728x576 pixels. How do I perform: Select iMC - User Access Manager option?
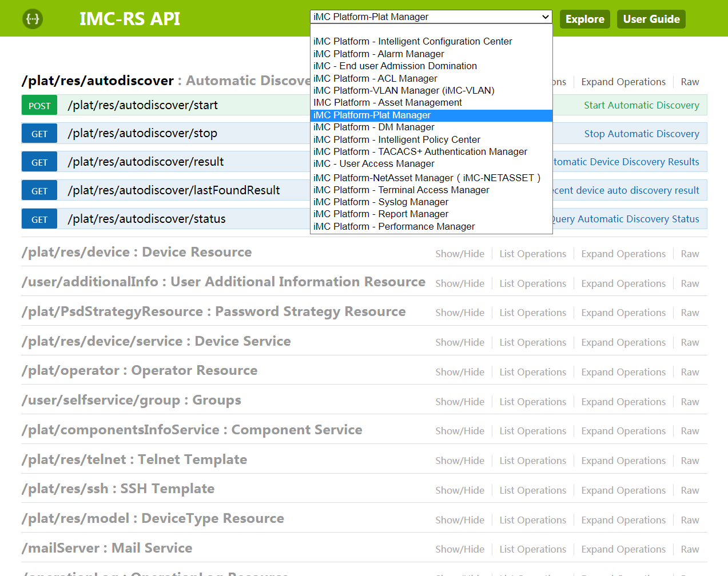coord(373,163)
